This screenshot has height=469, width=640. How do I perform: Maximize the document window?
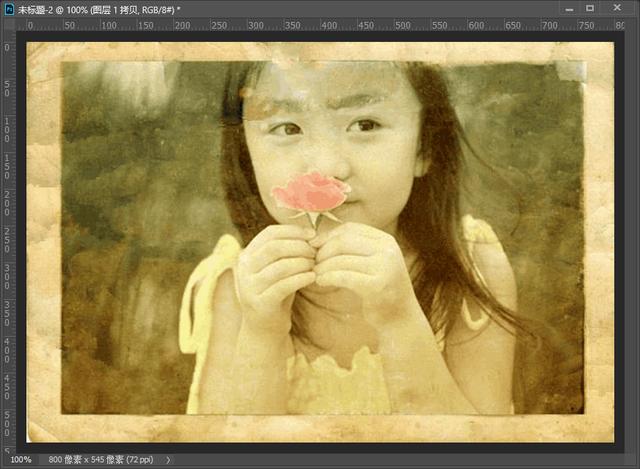tap(590, 8)
